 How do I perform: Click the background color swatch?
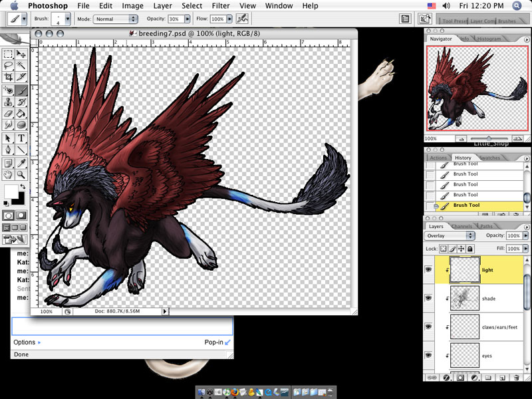[20, 200]
